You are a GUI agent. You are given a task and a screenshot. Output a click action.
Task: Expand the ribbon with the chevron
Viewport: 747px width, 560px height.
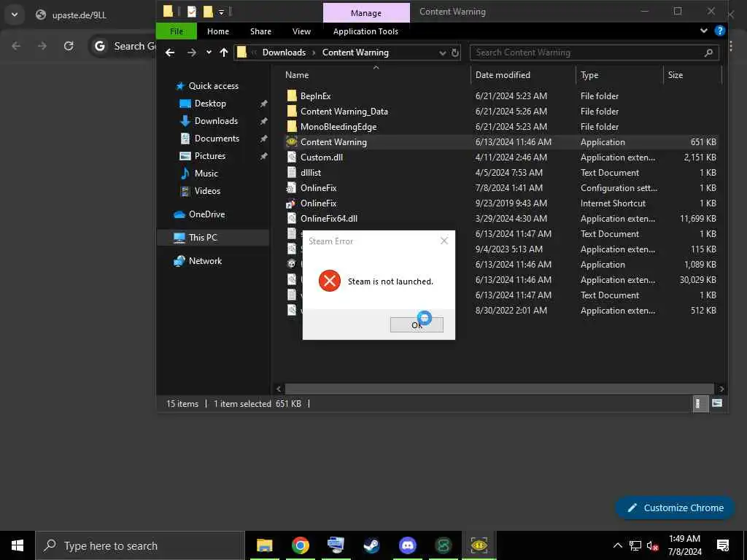(704, 31)
